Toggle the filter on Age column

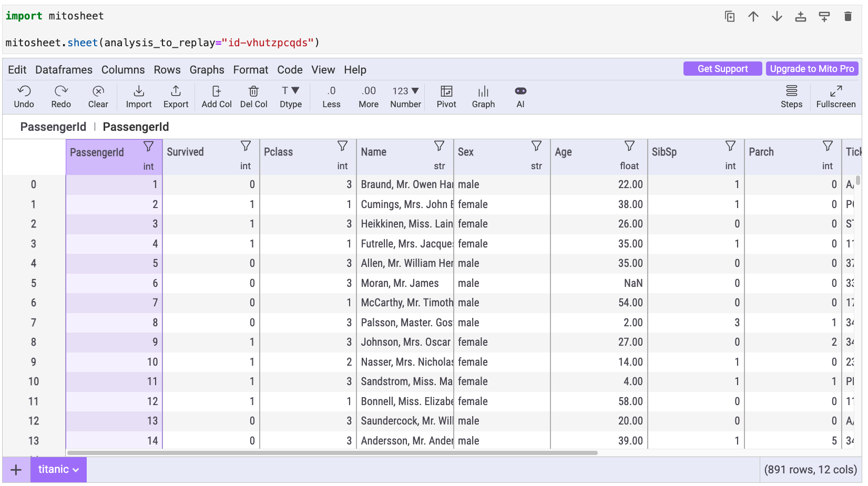coord(629,146)
